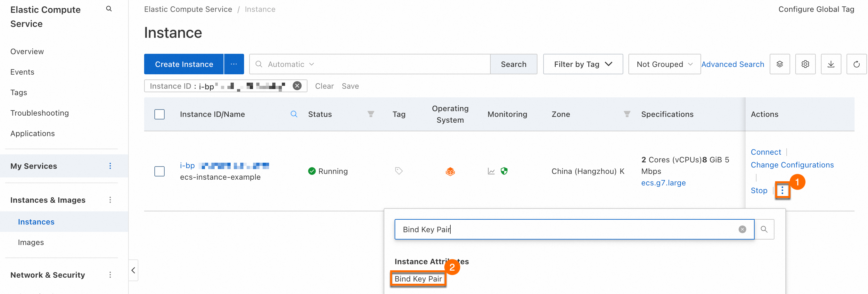868x294 pixels.
Task: Open the Not Grouped dropdown
Action: 665,64
